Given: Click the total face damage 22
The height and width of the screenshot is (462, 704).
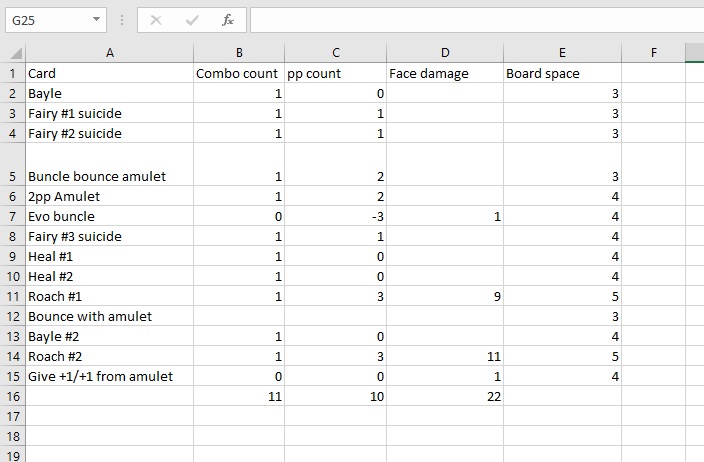Looking at the screenshot, I should pyautogui.click(x=445, y=396).
